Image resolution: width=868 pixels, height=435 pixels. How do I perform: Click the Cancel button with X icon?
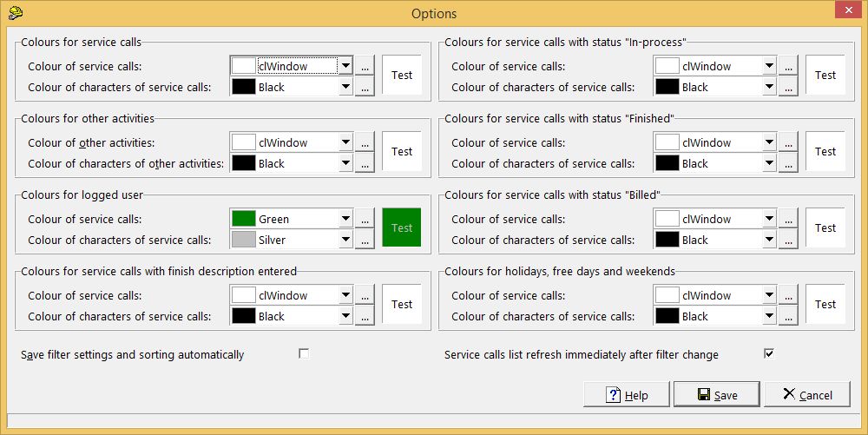[806, 395]
